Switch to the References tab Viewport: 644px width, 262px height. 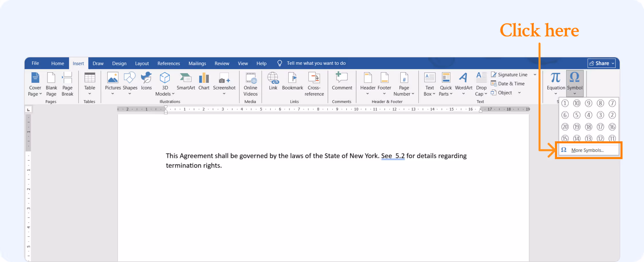pyautogui.click(x=169, y=63)
